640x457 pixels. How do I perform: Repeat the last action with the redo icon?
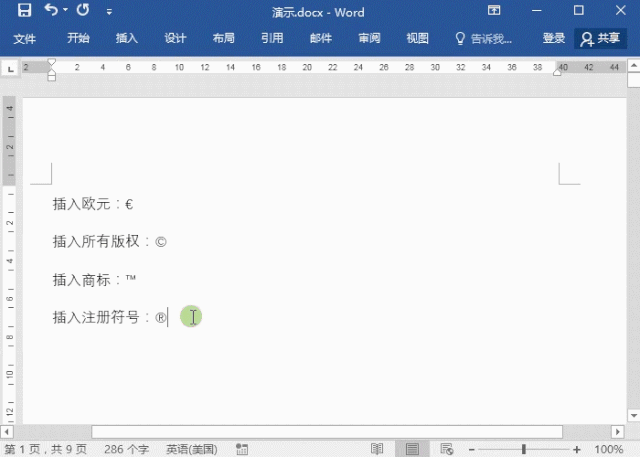coord(83,9)
